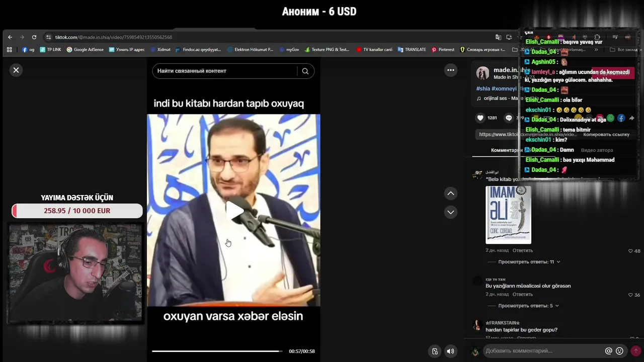The width and height of the screenshot is (644, 362).
Task: Open the three-dots more options menu
Action: [451, 70]
